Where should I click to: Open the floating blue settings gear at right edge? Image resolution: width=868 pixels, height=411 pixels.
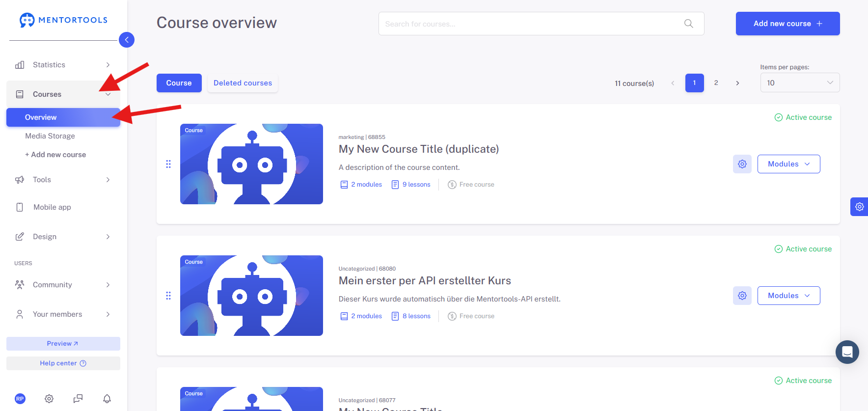[x=859, y=207]
